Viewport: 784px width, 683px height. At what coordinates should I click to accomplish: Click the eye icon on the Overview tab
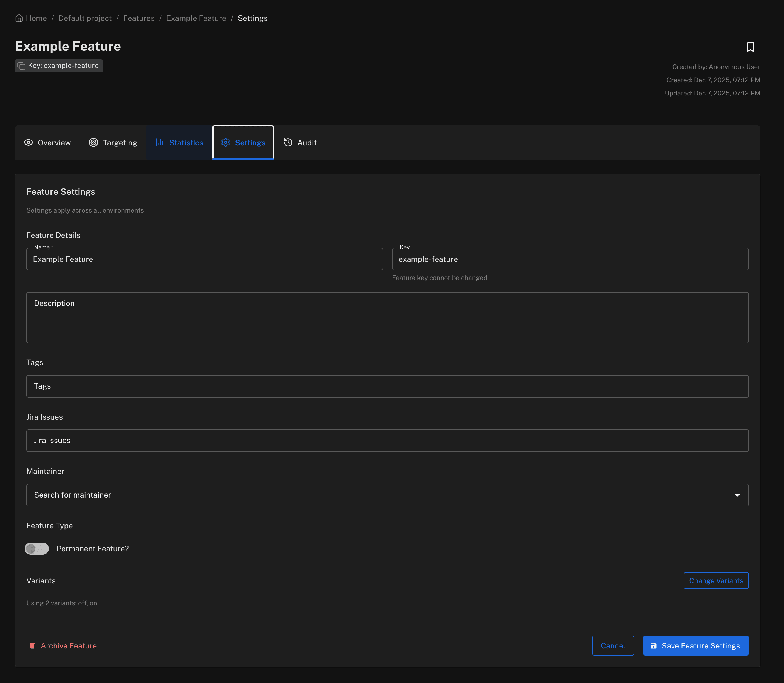29,142
